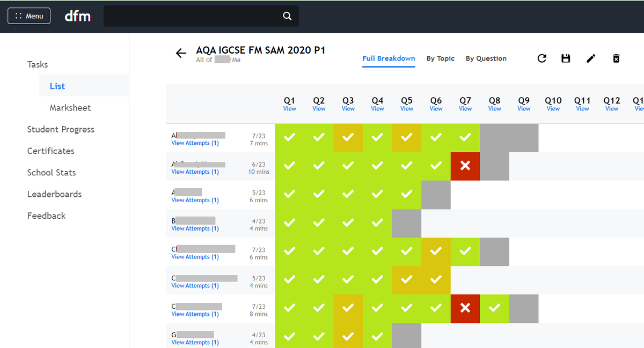Click View under Q8
Screen dimensions: 644x348
coord(495,109)
